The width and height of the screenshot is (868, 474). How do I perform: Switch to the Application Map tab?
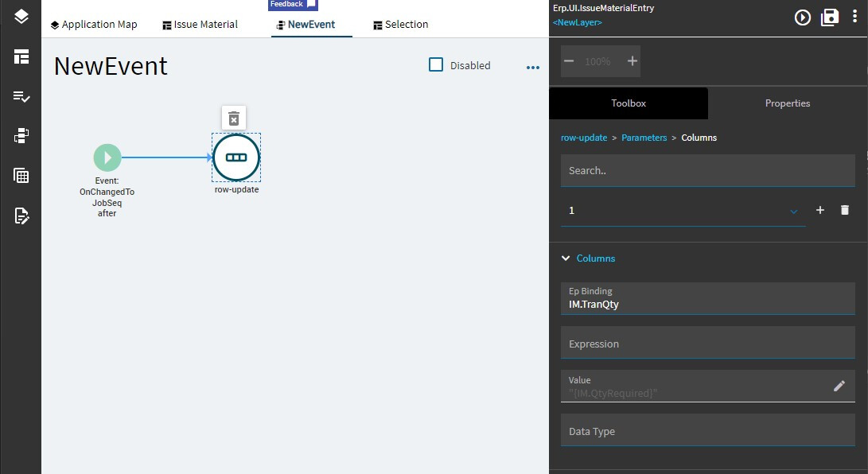(x=94, y=25)
